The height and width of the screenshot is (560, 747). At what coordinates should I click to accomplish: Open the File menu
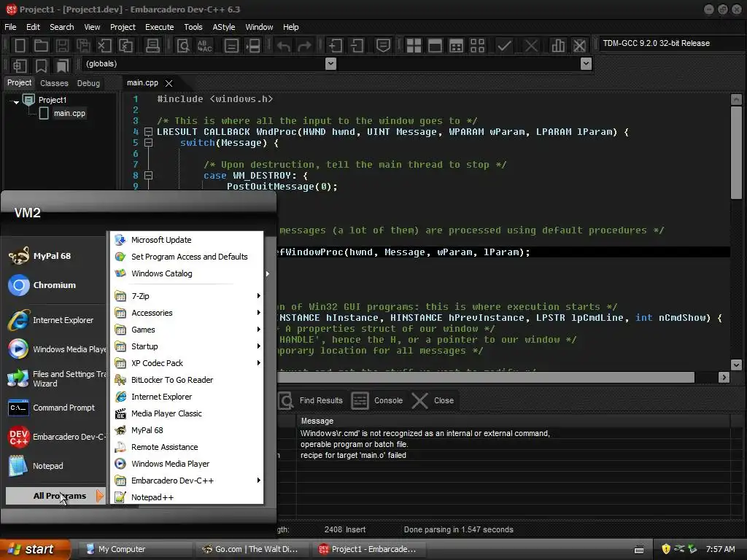click(10, 27)
